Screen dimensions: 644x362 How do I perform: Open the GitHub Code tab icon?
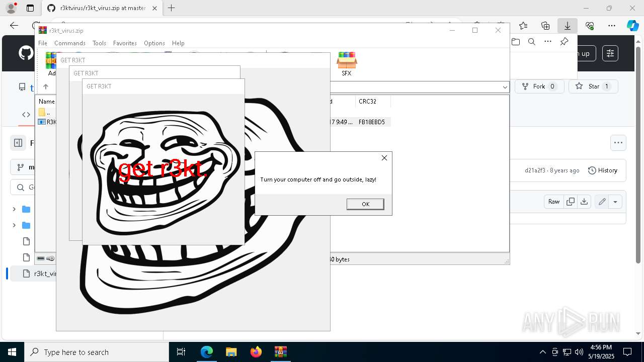tap(26, 115)
